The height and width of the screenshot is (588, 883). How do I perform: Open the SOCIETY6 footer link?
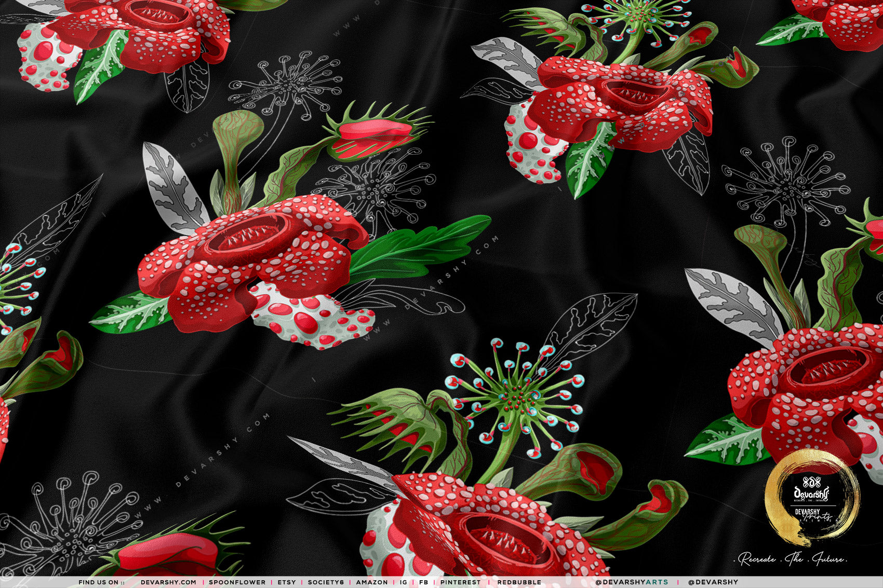326,582
